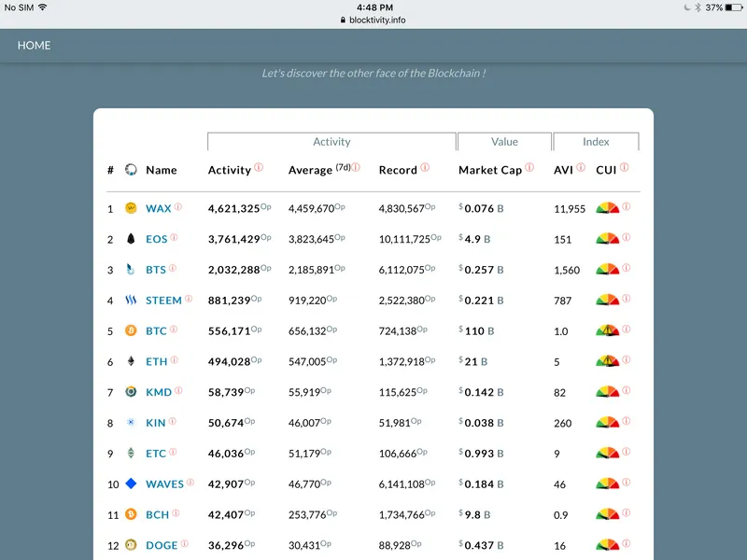Screen dimensions: 747x560
Task: Click the CUI gauge for STEEM
Action: (x=608, y=300)
